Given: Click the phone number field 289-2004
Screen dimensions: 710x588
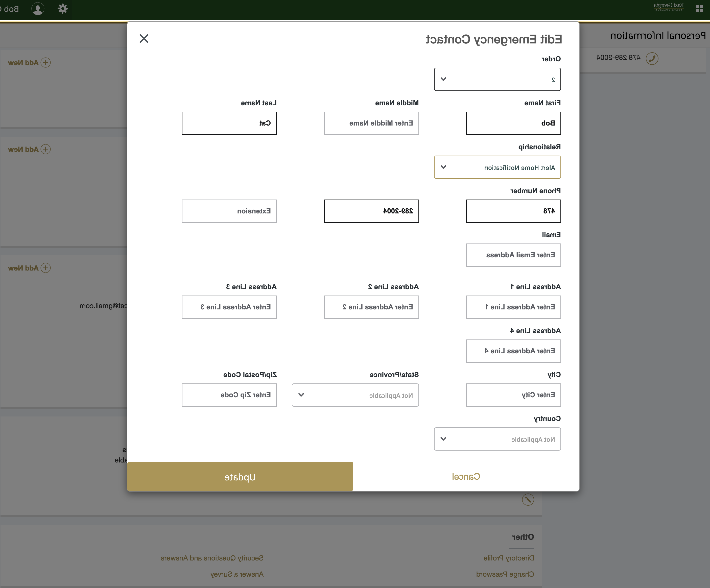Looking at the screenshot, I should pos(371,211).
